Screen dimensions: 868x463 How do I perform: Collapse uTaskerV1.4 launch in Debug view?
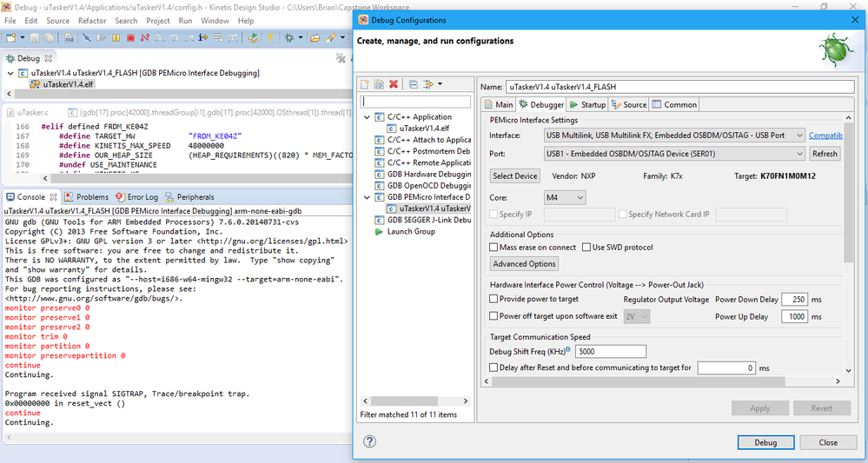point(10,73)
